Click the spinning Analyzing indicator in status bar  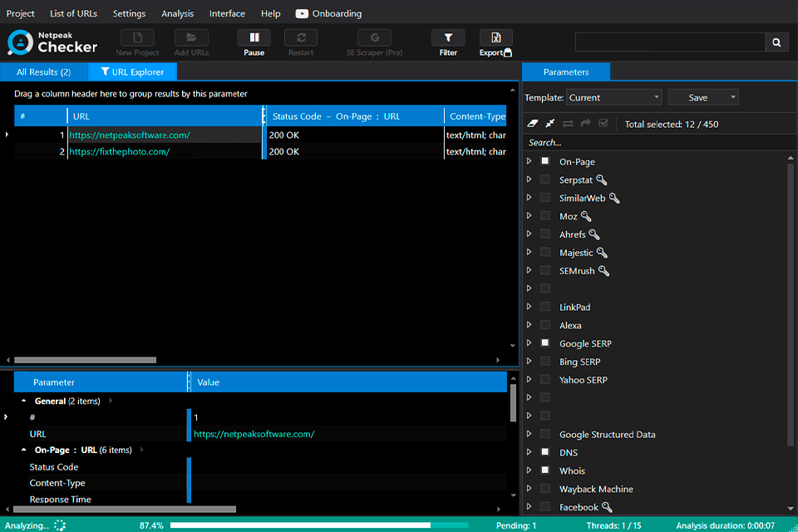(60, 525)
